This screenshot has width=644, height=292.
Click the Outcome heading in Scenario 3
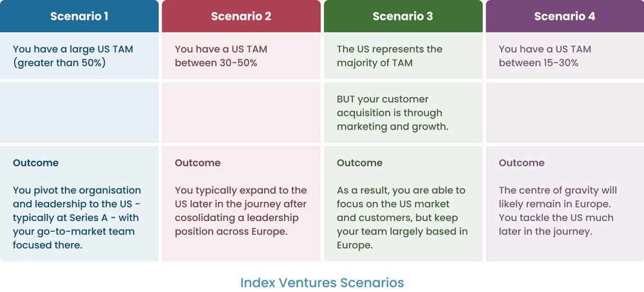click(x=359, y=163)
